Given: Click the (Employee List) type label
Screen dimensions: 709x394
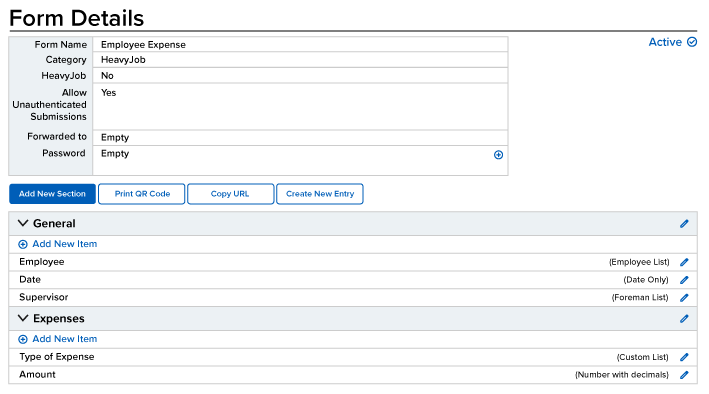Looking at the screenshot, I should click(x=639, y=262).
